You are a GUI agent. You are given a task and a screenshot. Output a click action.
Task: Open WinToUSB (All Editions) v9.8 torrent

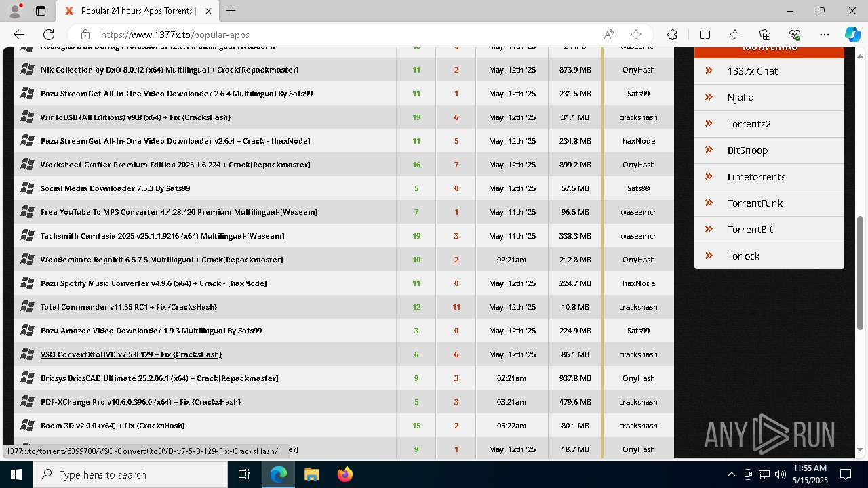pyautogui.click(x=136, y=117)
